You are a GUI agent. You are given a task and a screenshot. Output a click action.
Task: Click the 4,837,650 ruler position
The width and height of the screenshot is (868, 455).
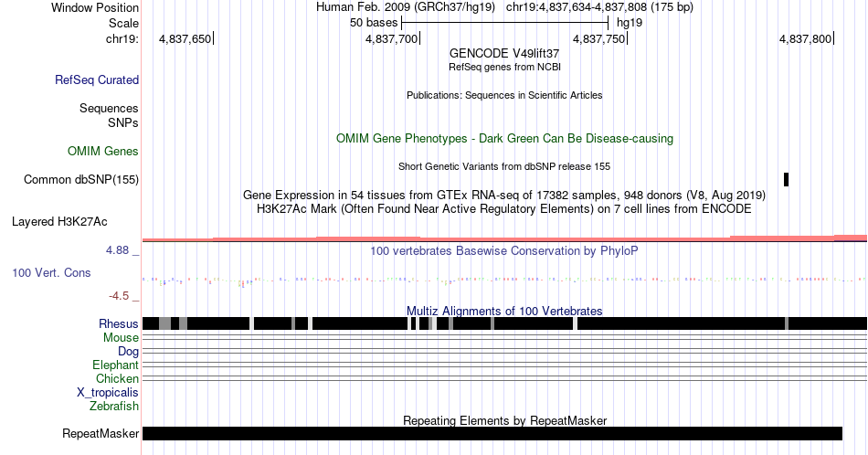point(185,38)
